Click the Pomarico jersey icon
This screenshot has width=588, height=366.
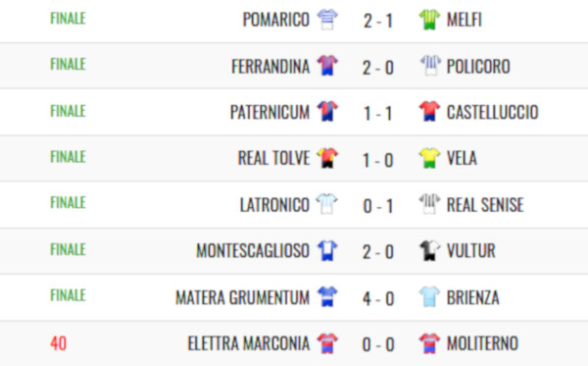coord(327,20)
